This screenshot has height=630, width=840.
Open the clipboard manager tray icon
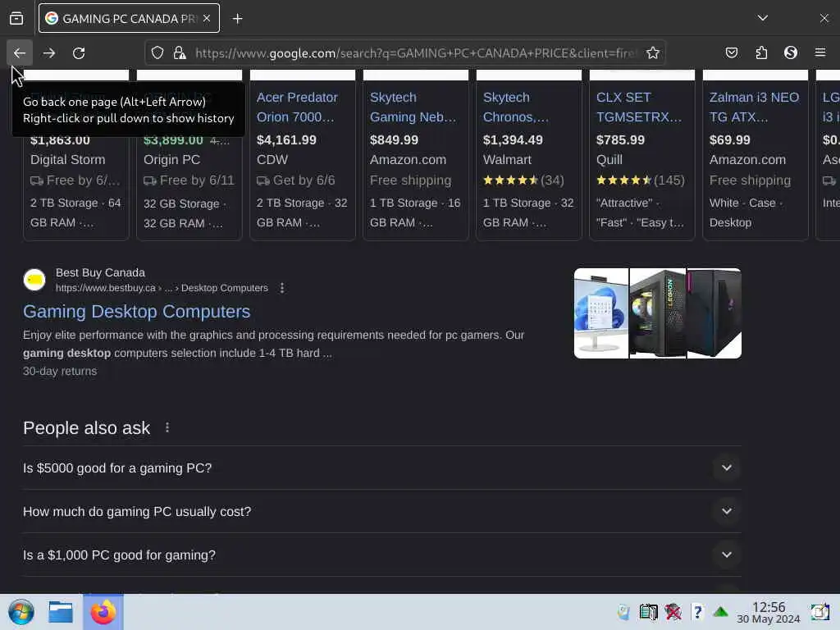(x=648, y=612)
